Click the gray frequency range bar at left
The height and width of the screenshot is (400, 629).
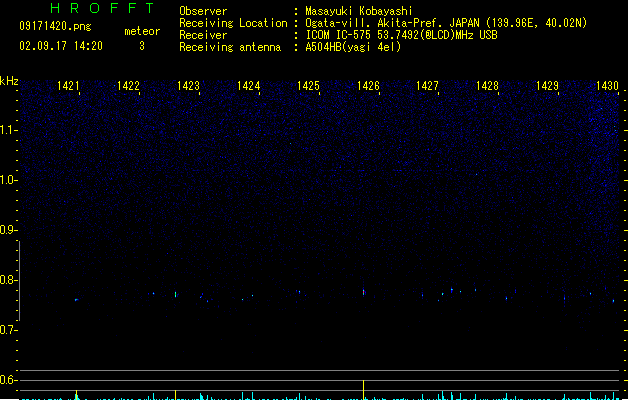pyautogui.click(x=20, y=281)
